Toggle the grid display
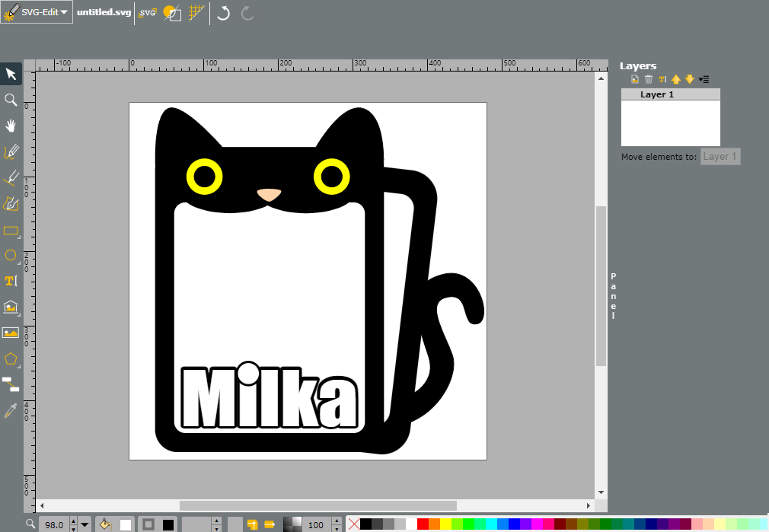Viewport: 769px width, 532px height. [196, 13]
